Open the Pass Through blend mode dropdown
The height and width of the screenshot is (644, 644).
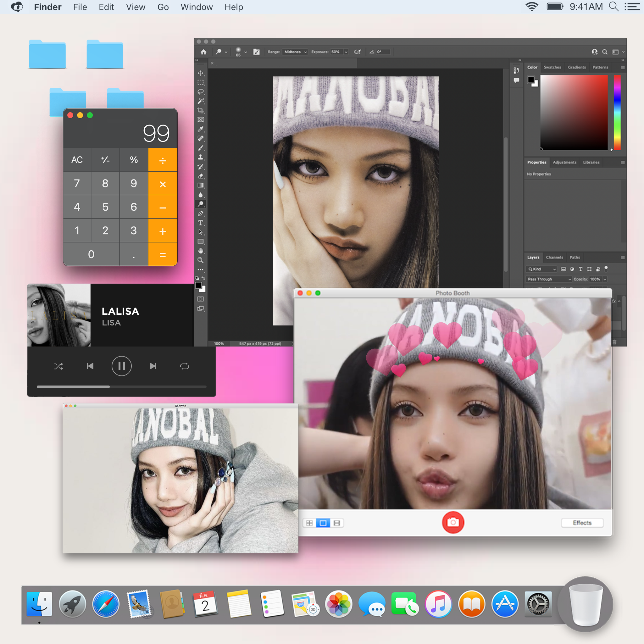[549, 279]
